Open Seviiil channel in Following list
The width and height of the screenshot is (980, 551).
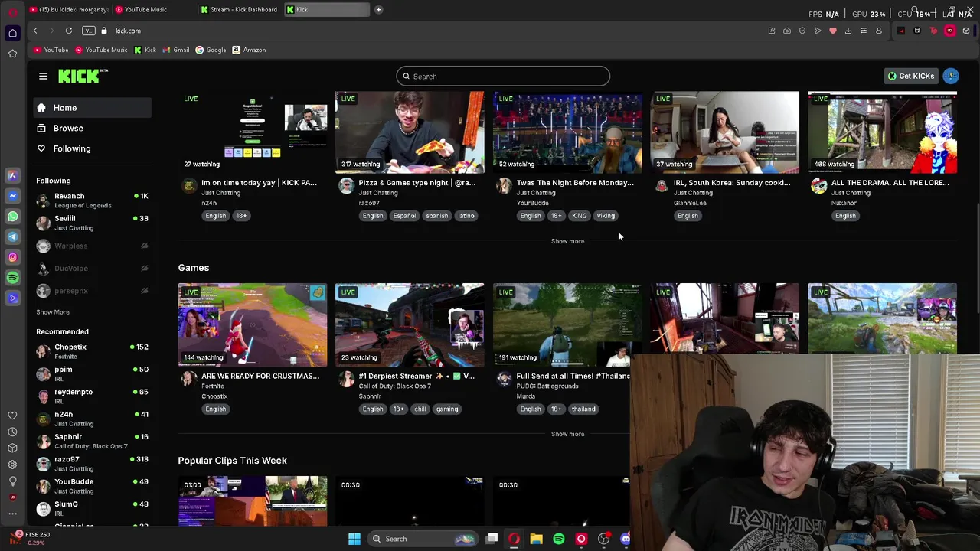pyautogui.click(x=92, y=223)
